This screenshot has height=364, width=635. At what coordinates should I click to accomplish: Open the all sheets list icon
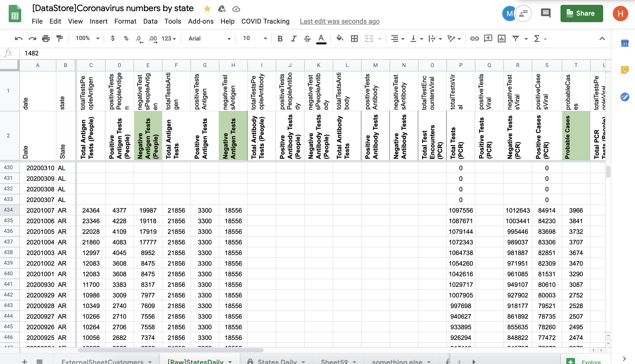tap(39, 361)
